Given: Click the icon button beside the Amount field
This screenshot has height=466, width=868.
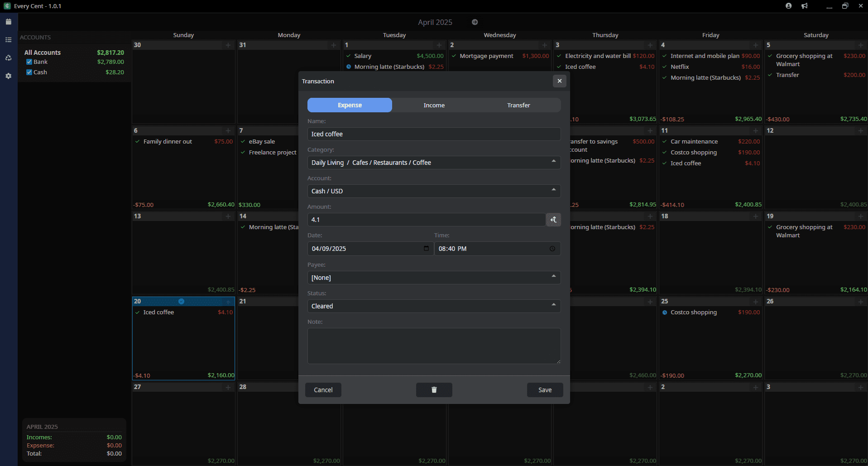Looking at the screenshot, I should point(553,220).
